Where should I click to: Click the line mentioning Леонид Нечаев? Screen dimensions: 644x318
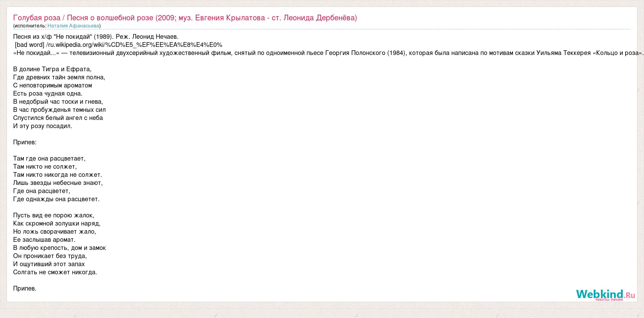96,37
